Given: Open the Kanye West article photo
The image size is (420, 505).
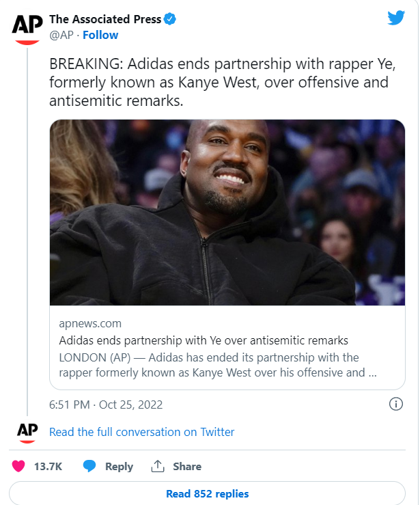Looking at the screenshot, I should click(x=227, y=212).
